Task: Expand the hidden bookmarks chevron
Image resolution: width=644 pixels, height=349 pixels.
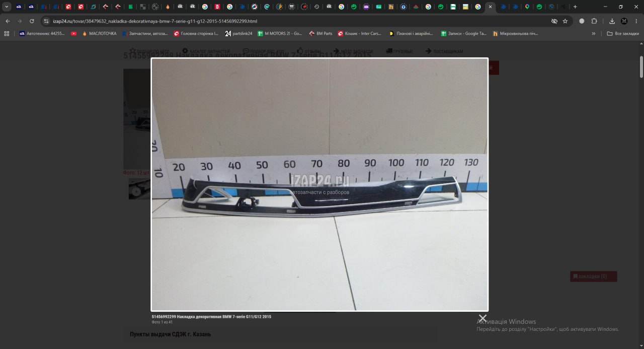Action: pos(594,33)
